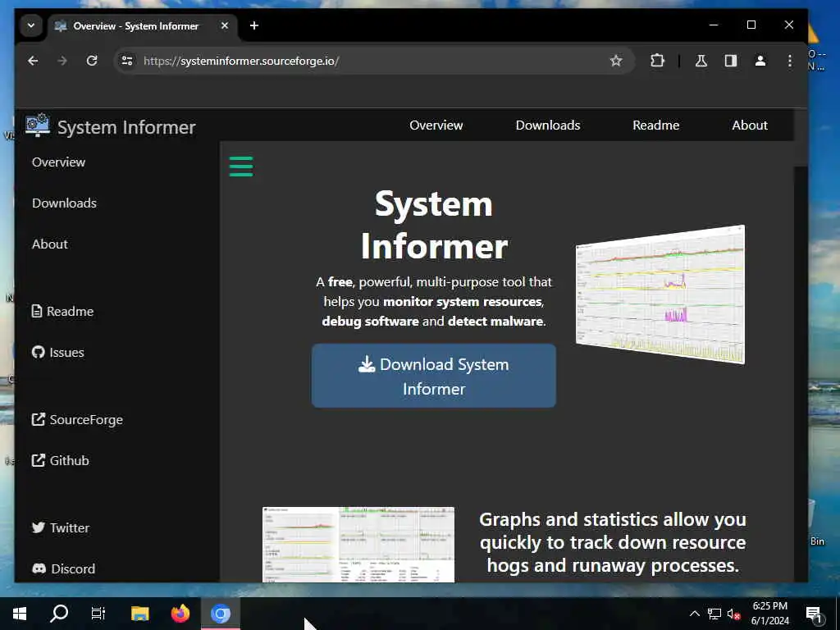This screenshot has height=630, width=840.
Task: Open Windows taskbar search
Action: [59, 614]
